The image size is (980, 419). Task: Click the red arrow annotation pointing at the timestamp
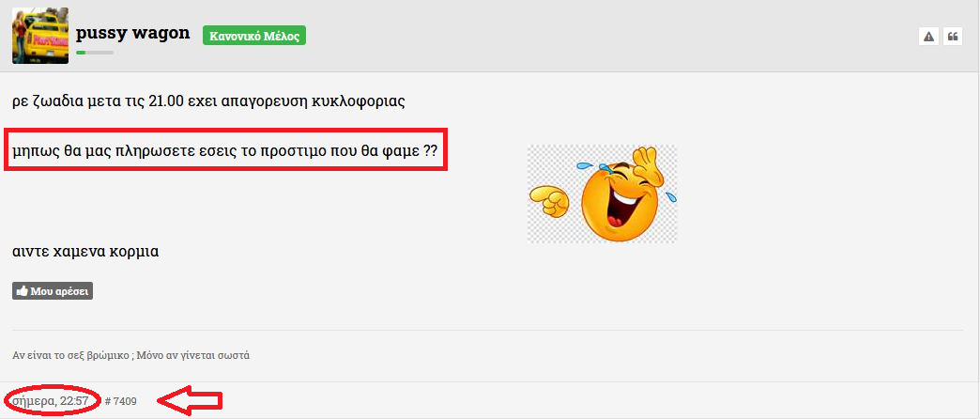(x=190, y=400)
